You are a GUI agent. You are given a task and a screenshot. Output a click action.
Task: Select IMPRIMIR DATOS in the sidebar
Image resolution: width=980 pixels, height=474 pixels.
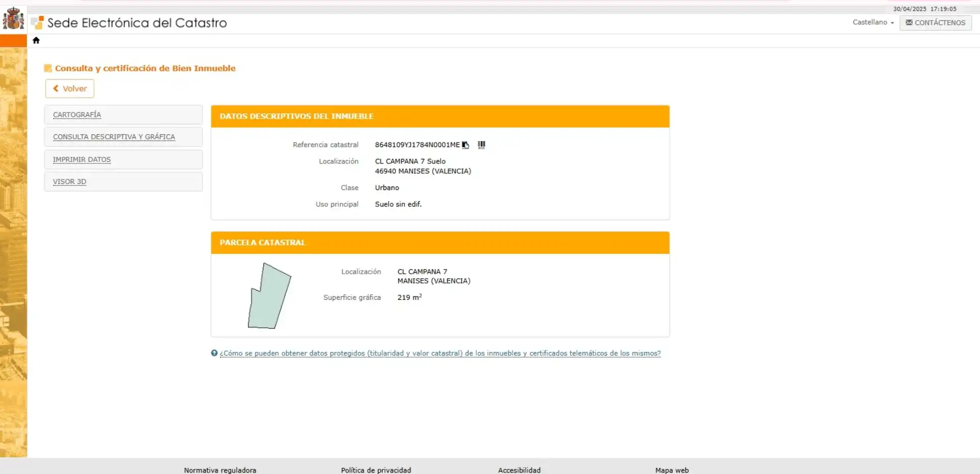pos(123,159)
